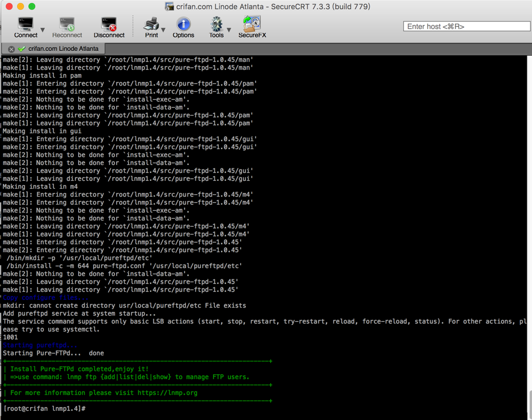
Task: Click the 'mkdir: cannot create directory' error line
Action: pos(124,306)
